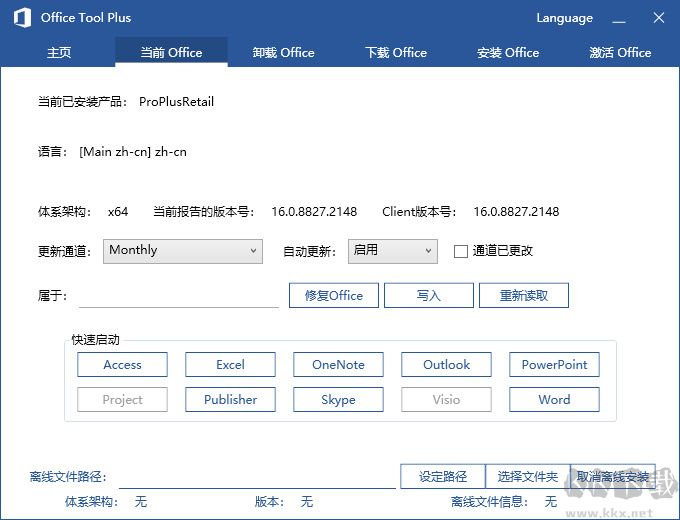Launch Skype from quick start

pyautogui.click(x=338, y=399)
